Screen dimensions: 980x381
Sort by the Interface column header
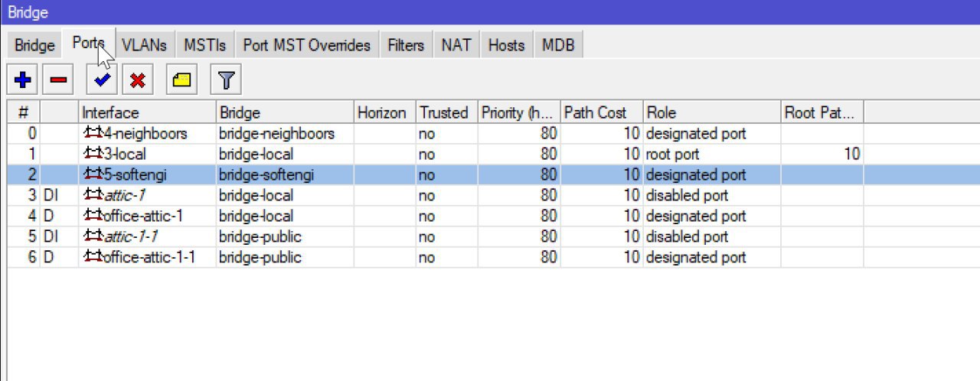(x=147, y=112)
